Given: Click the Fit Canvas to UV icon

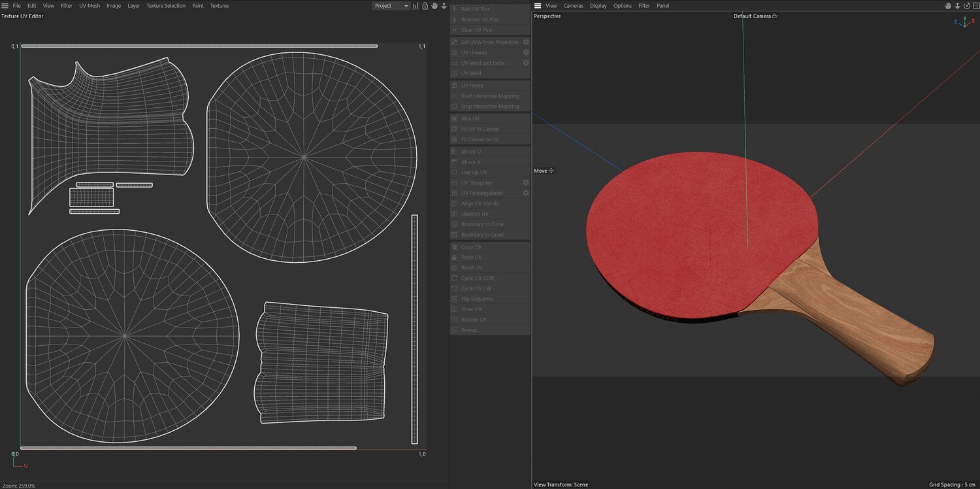Looking at the screenshot, I should pyautogui.click(x=455, y=140).
